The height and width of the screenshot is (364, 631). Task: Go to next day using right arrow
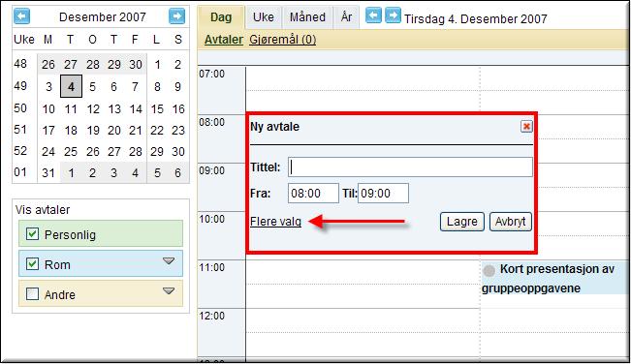click(393, 16)
